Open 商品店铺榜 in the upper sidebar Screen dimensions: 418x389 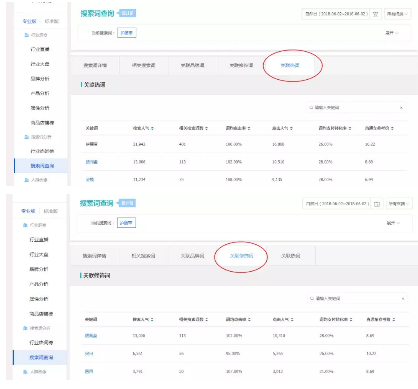(x=42, y=123)
